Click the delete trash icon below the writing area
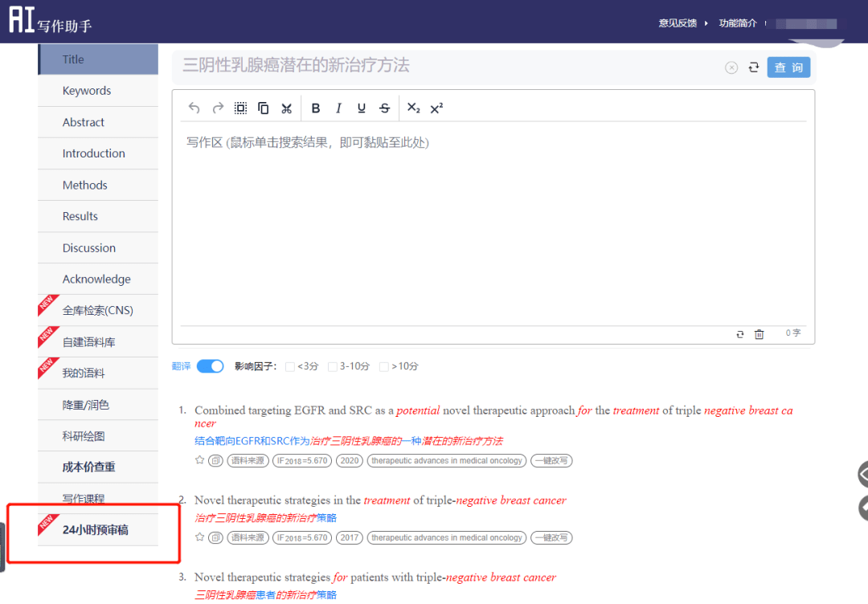This screenshot has height=604, width=868. (x=759, y=334)
